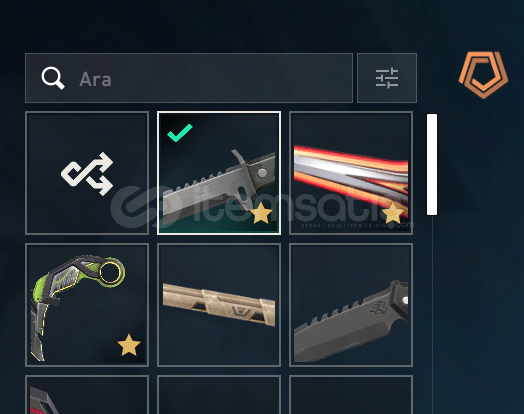Select the dark gray default tactical knife
Screen dimensions: 524x414
click(351, 305)
